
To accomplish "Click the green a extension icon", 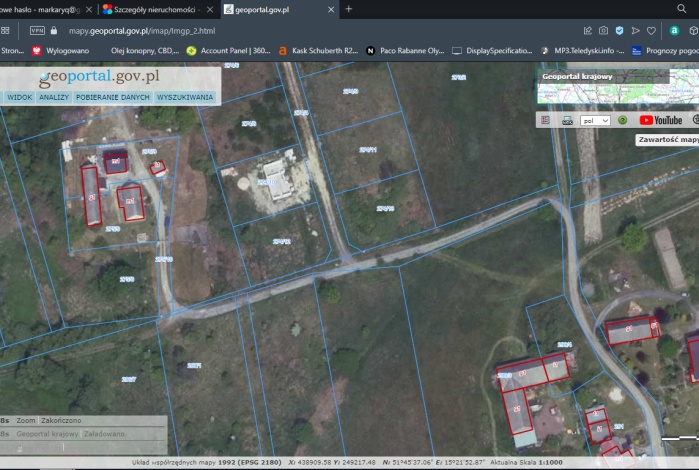I will click(674, 30).
